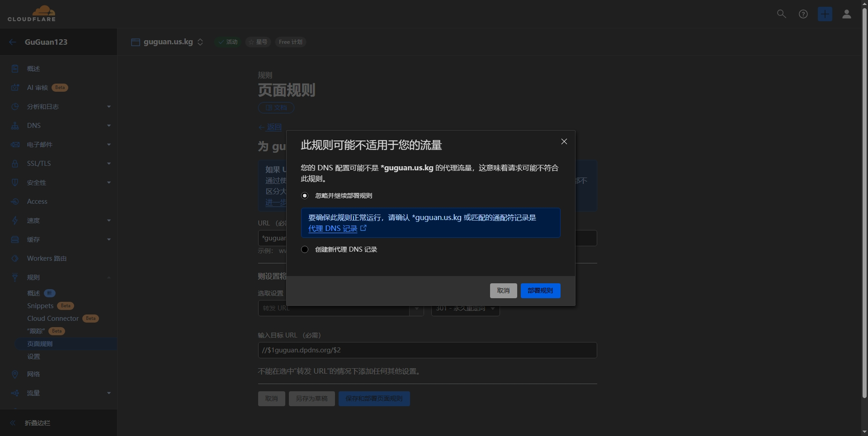Click the 网络 location pin icon
Screen dimensions: 868x436
(x=15, y=374)
